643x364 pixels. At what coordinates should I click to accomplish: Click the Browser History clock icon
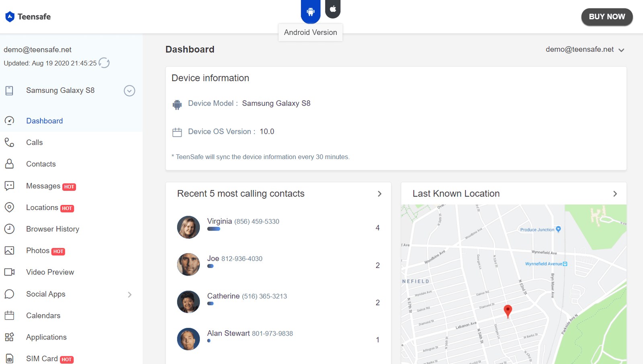click(9, 229)
